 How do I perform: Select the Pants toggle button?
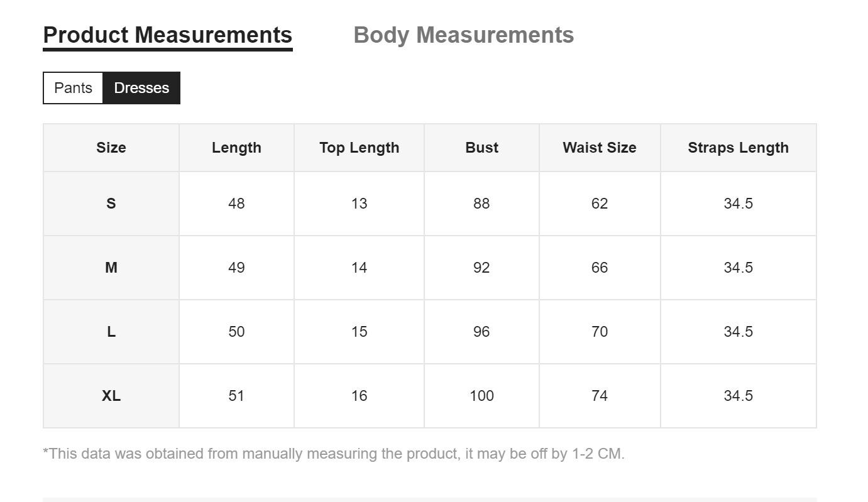[x=73, y=88]
